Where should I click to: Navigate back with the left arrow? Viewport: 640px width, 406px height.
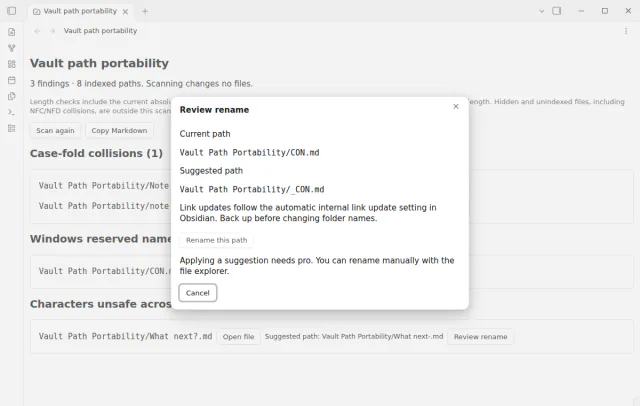click(37, 31)
